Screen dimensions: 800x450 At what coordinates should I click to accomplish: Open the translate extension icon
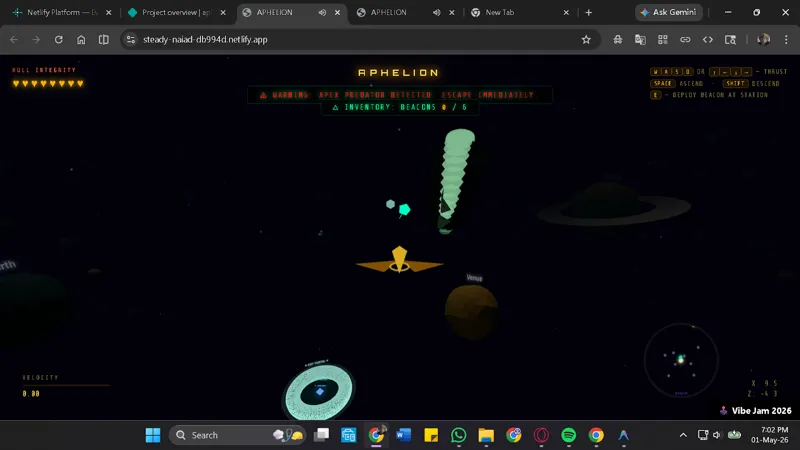(x=640, y=39)
